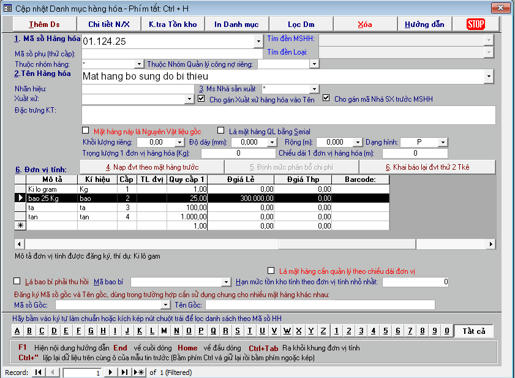Go to next record arrow icon
Viewport: 515px width, 378px height.
click(110, 372)
